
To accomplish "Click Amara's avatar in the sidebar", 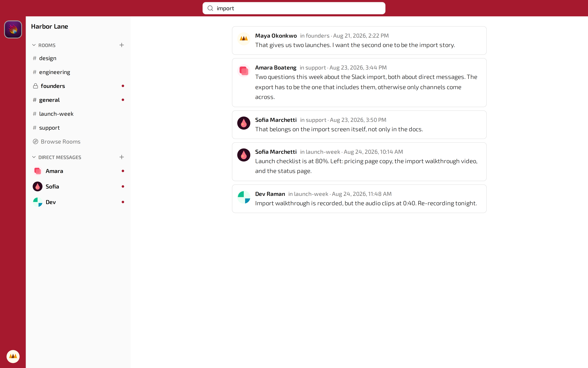I will click(x=38, y=171).
